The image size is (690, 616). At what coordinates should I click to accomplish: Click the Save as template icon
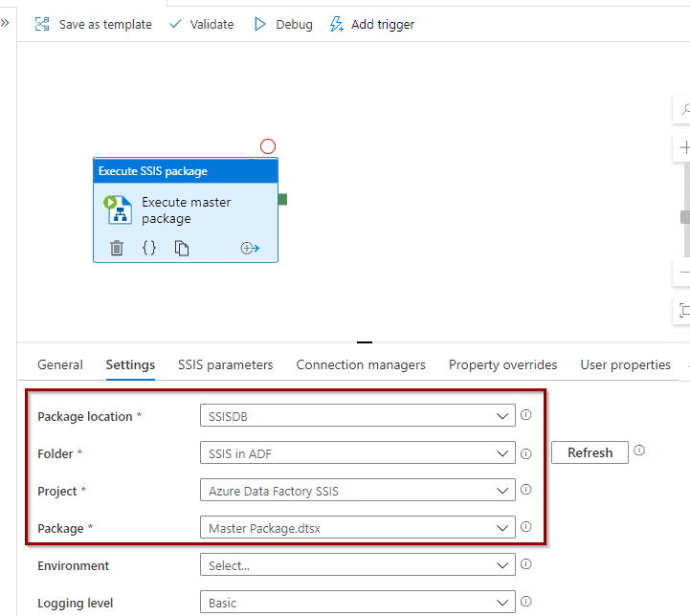coord(42,24)
